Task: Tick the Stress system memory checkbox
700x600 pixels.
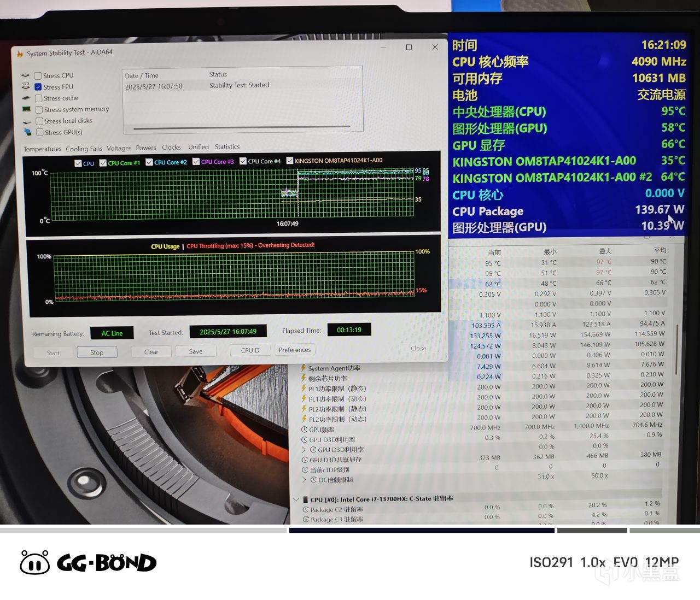Action: click(x=39, y=109)
